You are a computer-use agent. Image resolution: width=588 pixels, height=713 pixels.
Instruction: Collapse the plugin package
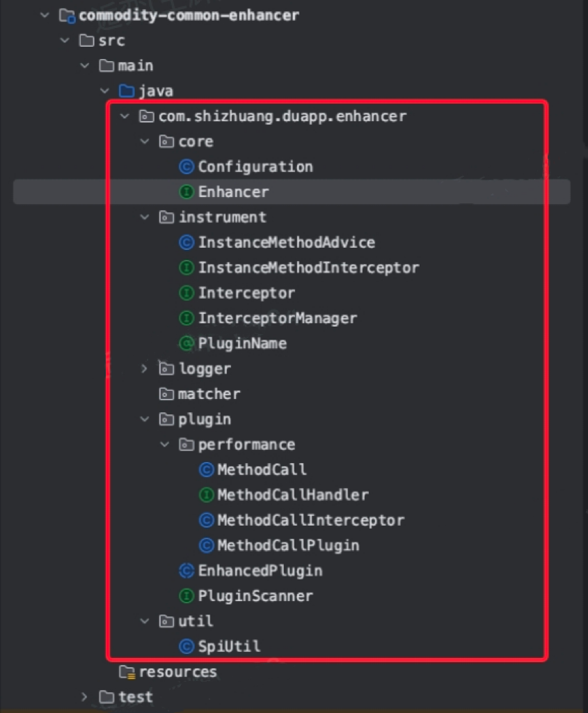coord(145,419)
